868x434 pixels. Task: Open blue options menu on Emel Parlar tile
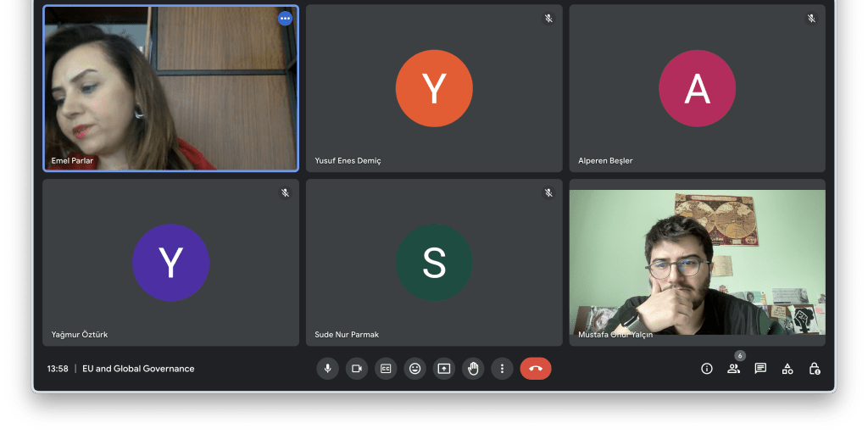(285, 18)
